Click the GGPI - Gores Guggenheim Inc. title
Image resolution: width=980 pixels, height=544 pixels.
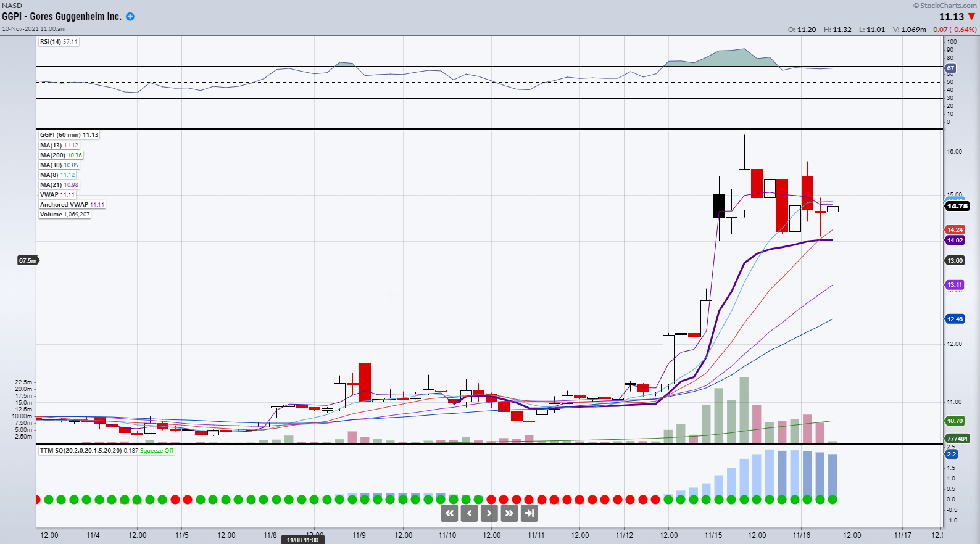tap(62, 17)
